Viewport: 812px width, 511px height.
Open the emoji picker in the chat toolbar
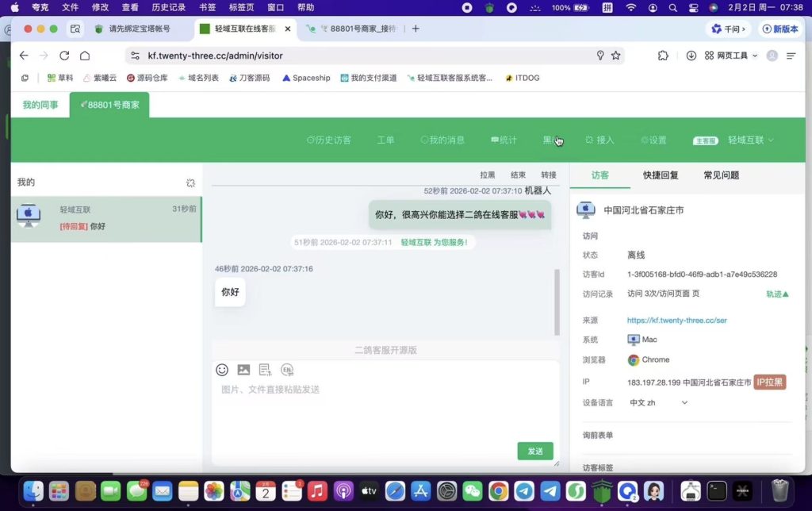[221, 370]
